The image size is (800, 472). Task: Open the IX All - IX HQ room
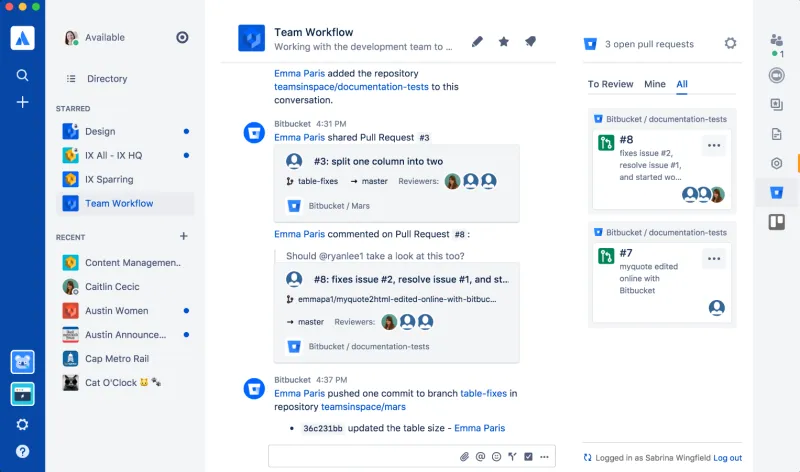(125, 155)
